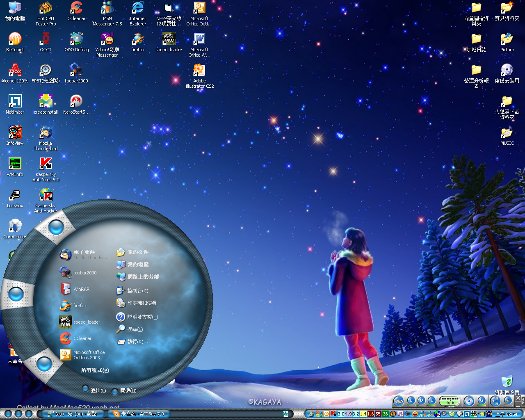This screenshot has width=525, height=420.
Task: Click the system tray clock
Action: point(506,414)
